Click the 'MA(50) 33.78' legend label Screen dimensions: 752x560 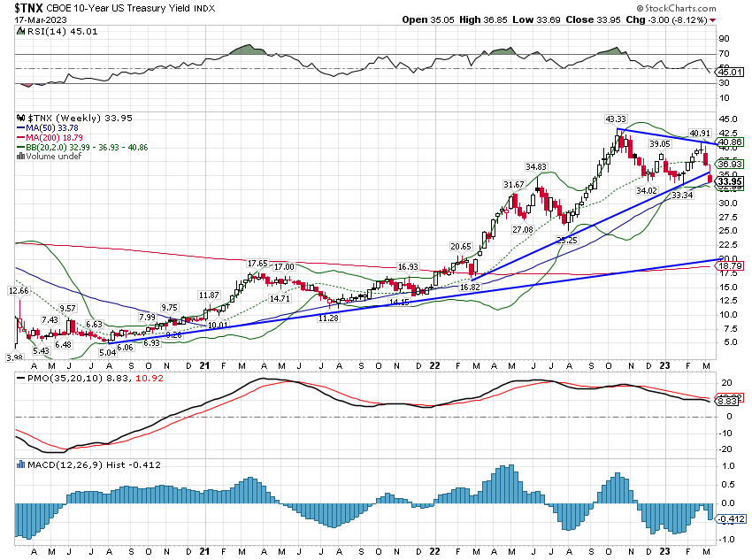(x=52, y=128)
